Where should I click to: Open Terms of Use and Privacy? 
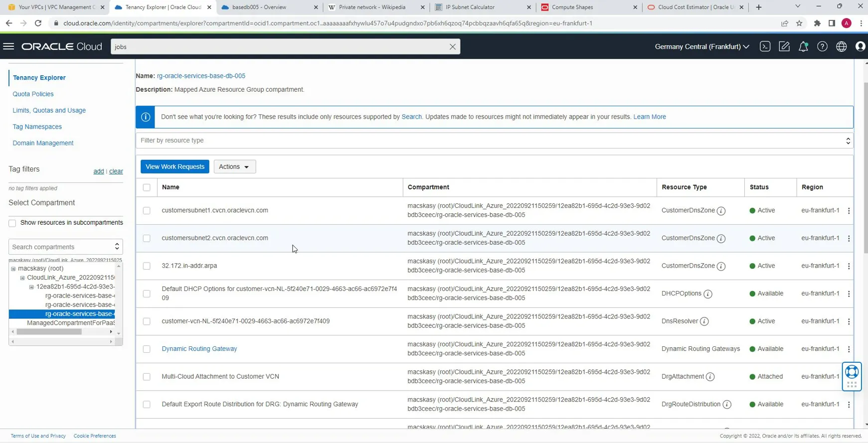38,436
